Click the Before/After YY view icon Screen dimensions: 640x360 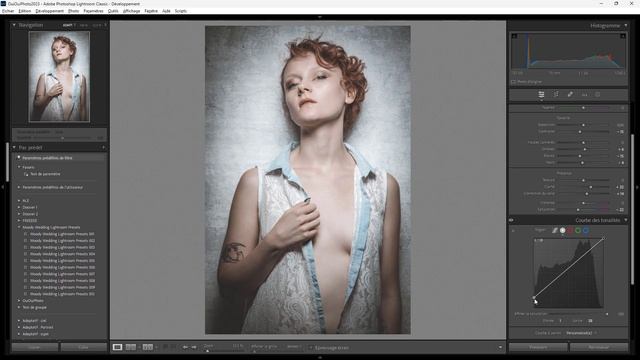(148, 347)
